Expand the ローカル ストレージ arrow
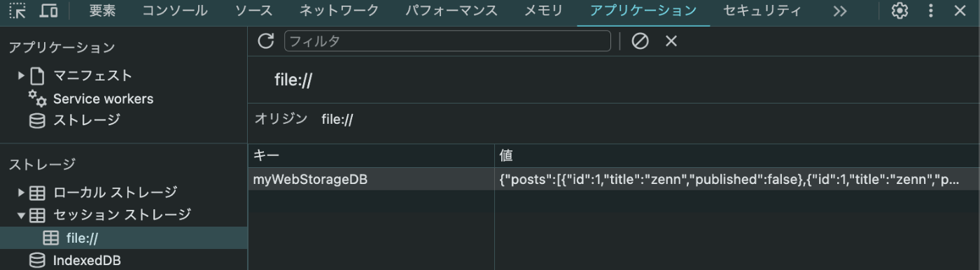Image resolution: width=980 pixels, height=270 pixels. coord(22,192)
